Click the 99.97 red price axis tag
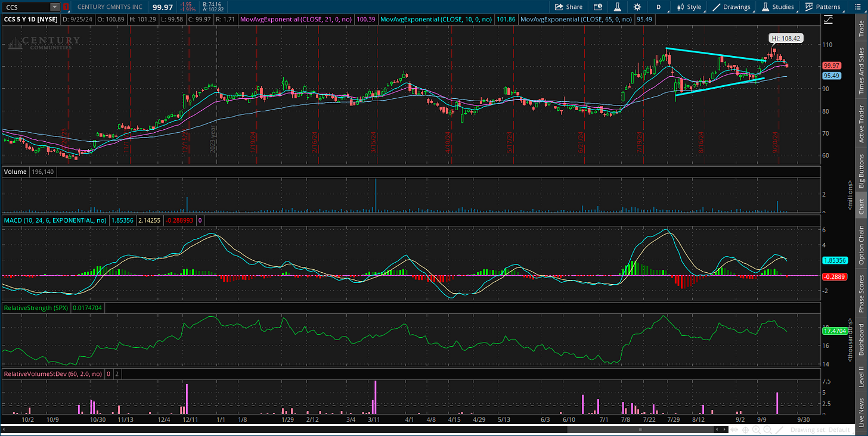This screenshot has height=436, width=868. (831, 66)
